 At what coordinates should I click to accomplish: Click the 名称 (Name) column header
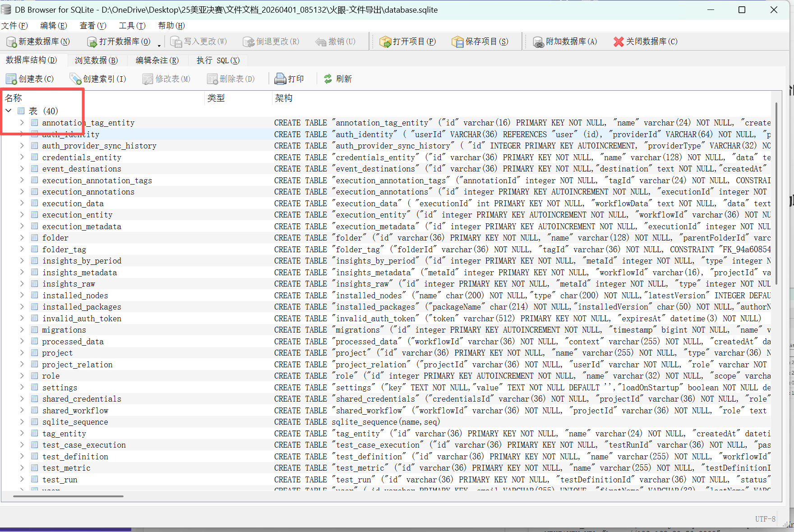click(103, 98)
